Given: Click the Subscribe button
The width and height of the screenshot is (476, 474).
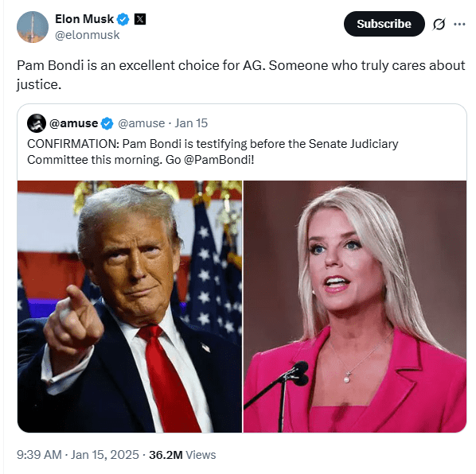Looking at the screenshot, I should coord(384,24).
